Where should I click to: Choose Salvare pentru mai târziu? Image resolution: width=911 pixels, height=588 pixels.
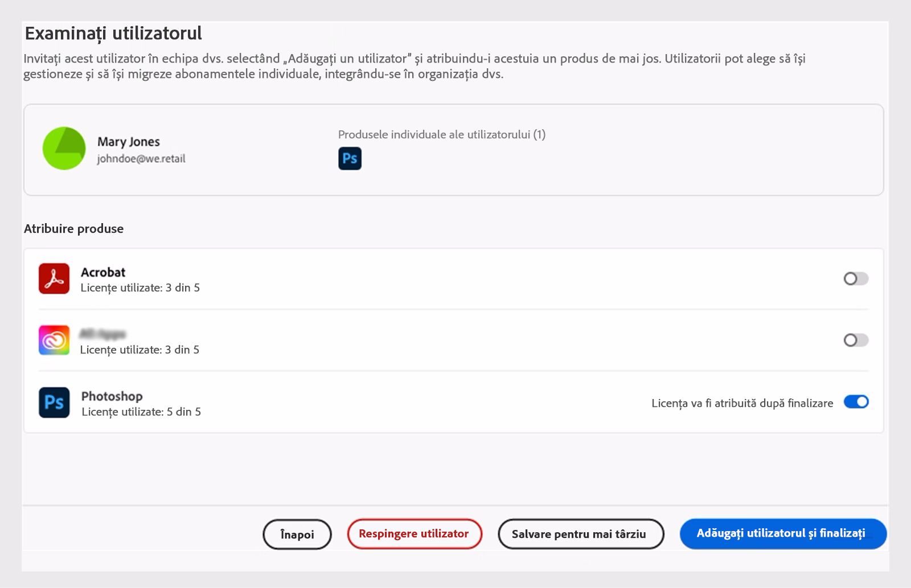click(x=580, y=534)
